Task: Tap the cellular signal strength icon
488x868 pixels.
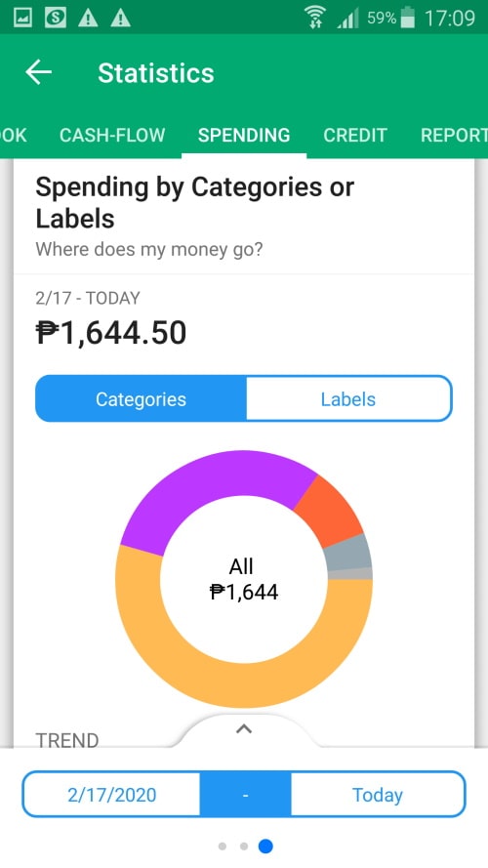Action: point(348,18)
